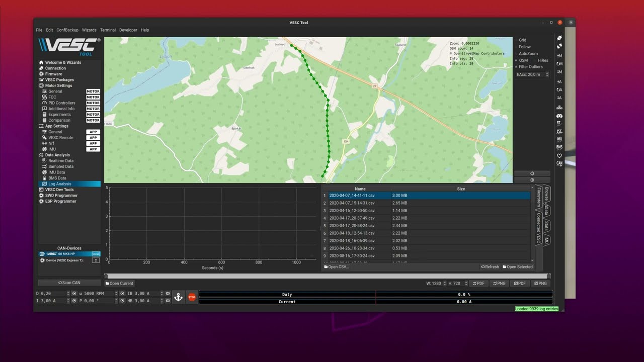Click the Refresh button
The image size is (644, 362).
[x=490, y=267]
